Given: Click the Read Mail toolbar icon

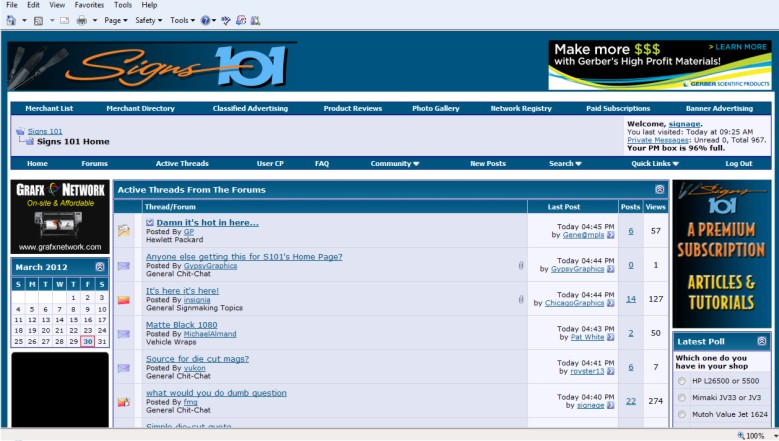Looking at the screenshot, I should [65, 20].
